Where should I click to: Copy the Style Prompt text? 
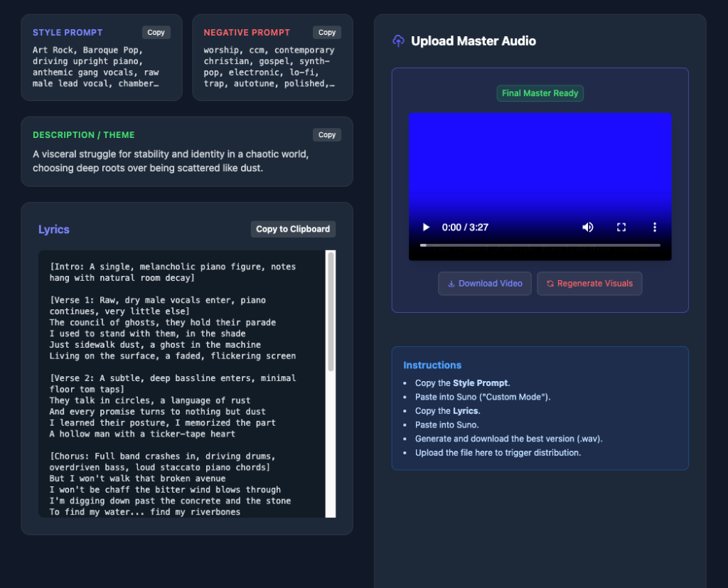click(156, 32)
